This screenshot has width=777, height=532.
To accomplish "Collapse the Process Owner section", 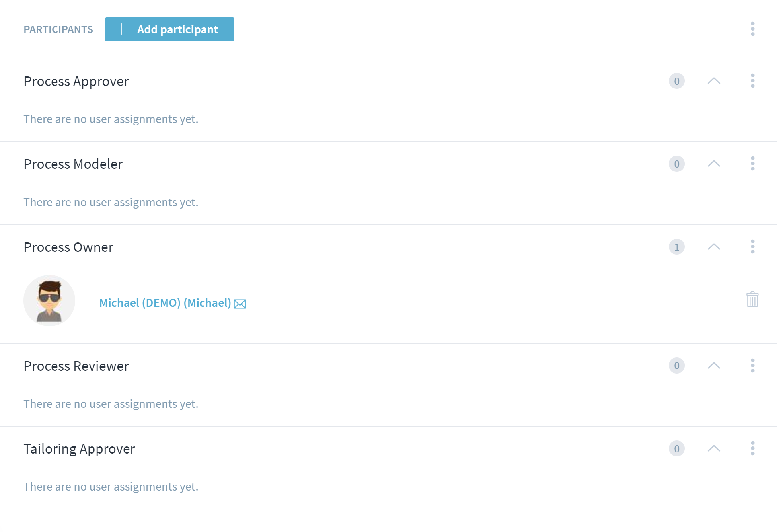I will coord(714,247).
